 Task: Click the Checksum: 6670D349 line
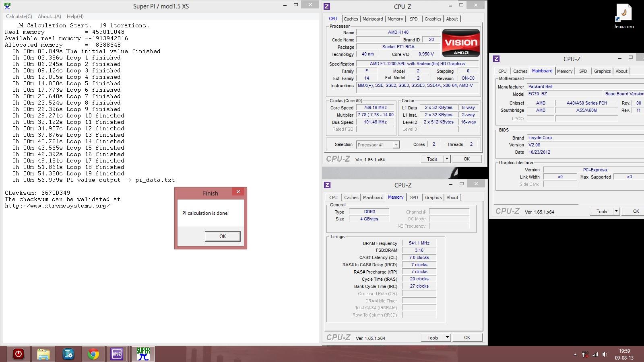[x=37, y=193]
